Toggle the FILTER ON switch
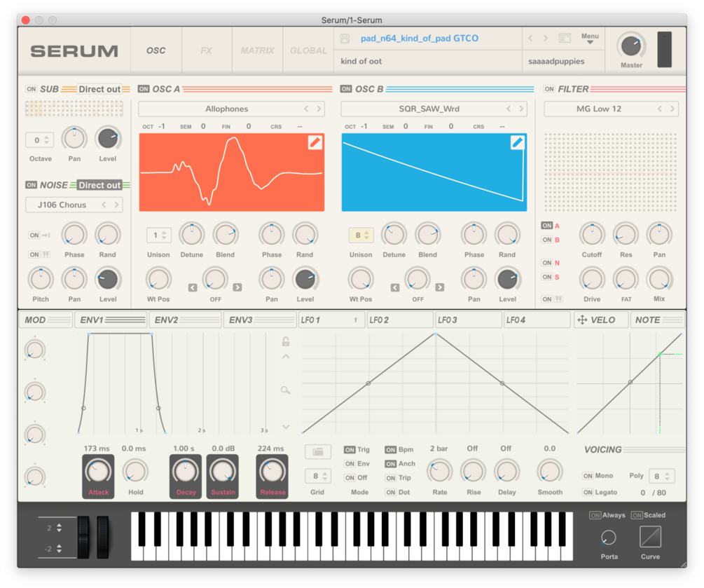 pyautogui.click(x=548, y=89)
